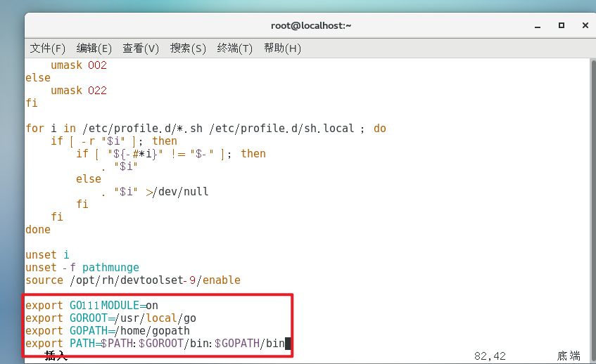Click the export PATH line

coord(155,344)
